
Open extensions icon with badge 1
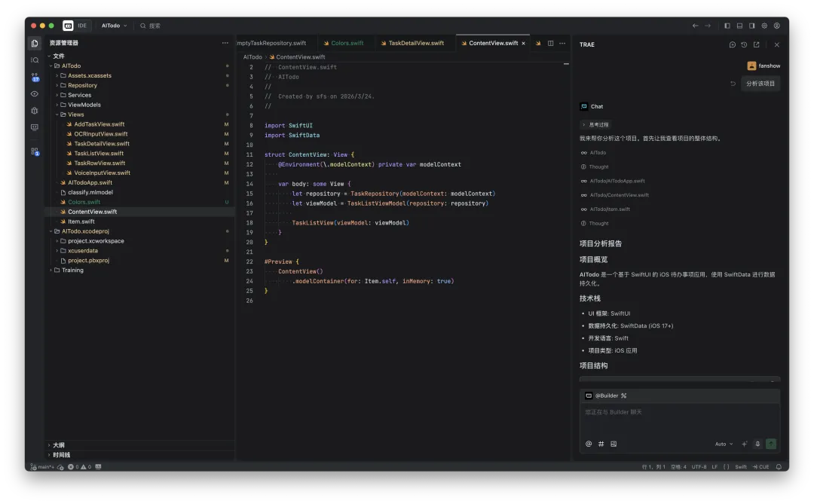click(x=35, y=151)
